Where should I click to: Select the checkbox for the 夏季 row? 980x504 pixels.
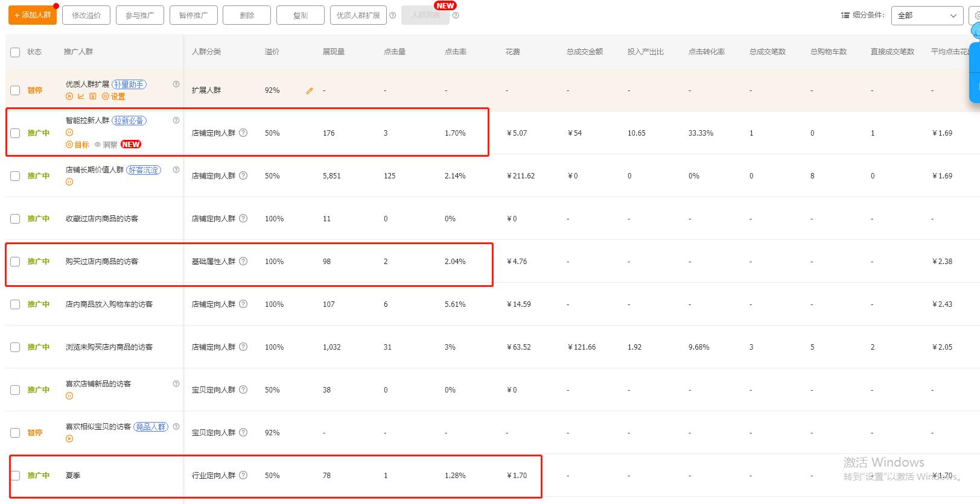(15, 476)
